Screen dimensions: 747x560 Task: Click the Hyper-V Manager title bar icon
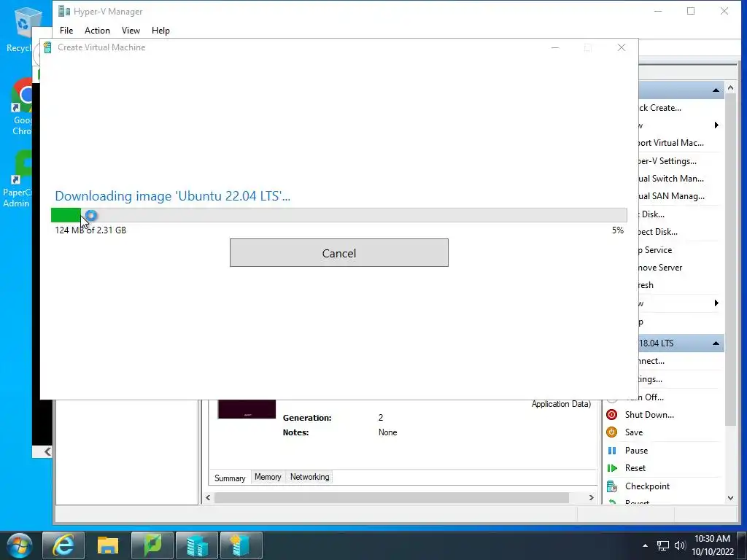pyautogui.click(x=64, y=11)
